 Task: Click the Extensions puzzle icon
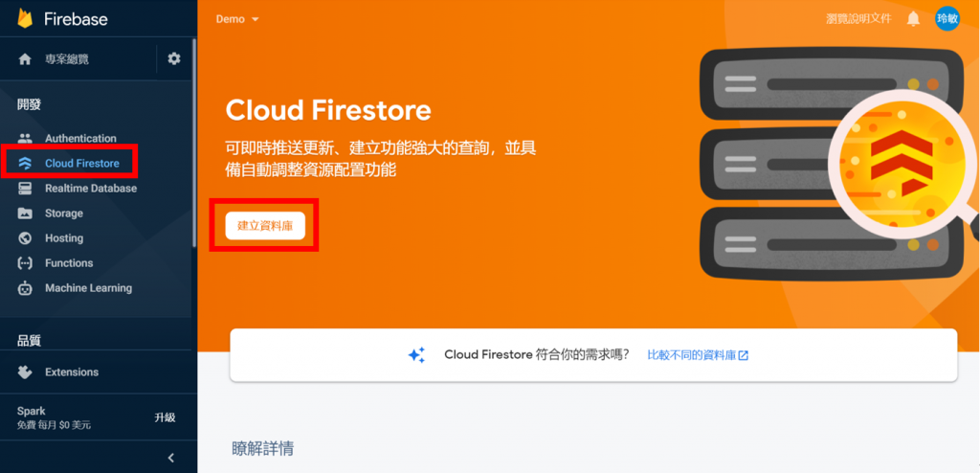click(25, 372)
